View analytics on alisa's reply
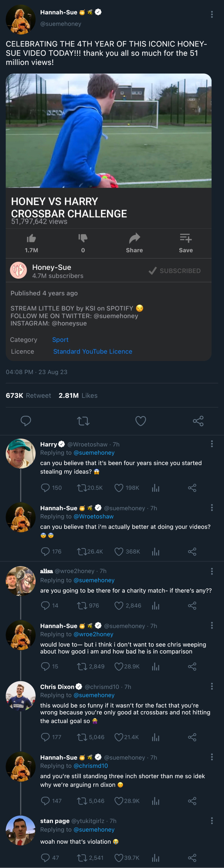Screen dimensions: 224x868 156,606
